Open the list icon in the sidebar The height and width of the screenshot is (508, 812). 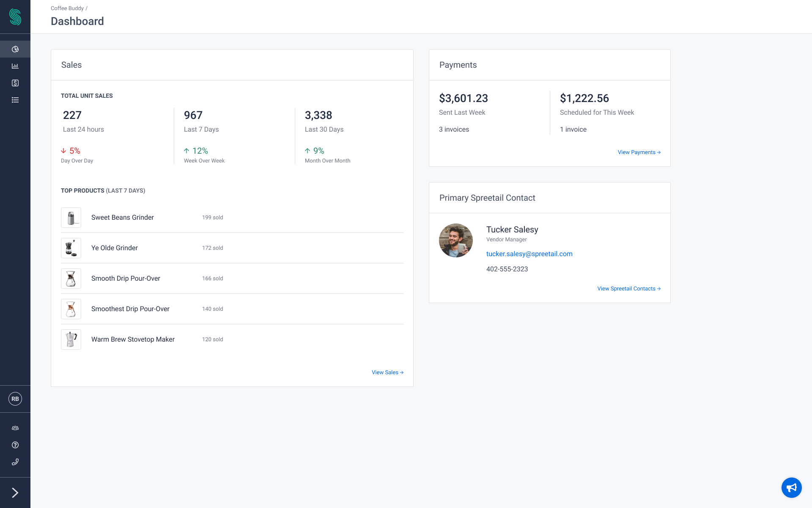tap(15, 100)
